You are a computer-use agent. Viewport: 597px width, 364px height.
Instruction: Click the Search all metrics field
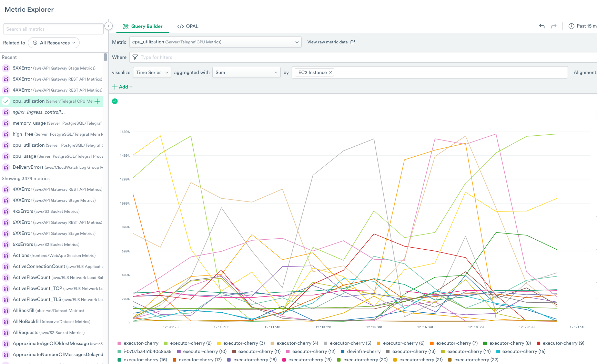tap(53, 29)
